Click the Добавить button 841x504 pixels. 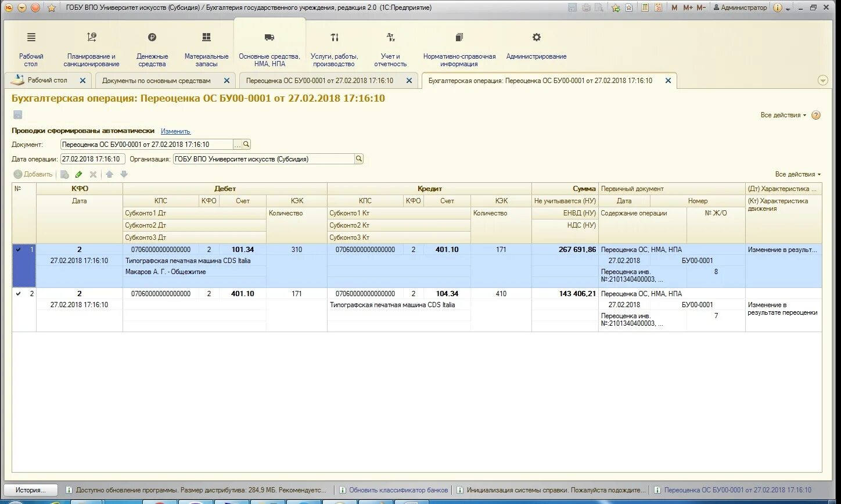(x=33, y=174)
